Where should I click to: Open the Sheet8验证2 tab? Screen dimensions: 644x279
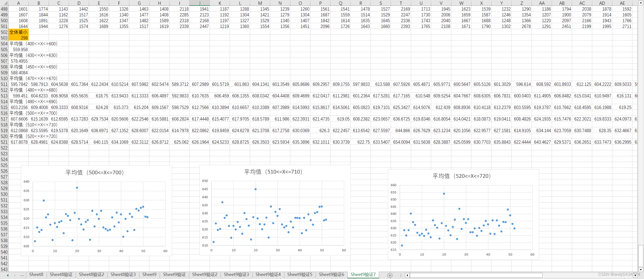click(92, 274)
